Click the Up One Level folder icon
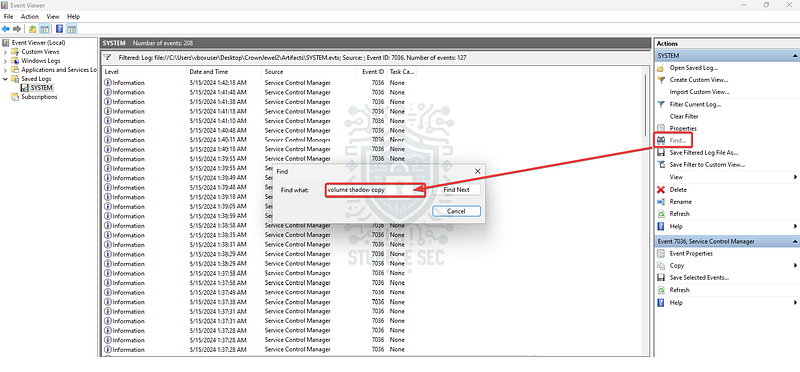The width and height of the screenshot is (800, 372). coord(33,29)
